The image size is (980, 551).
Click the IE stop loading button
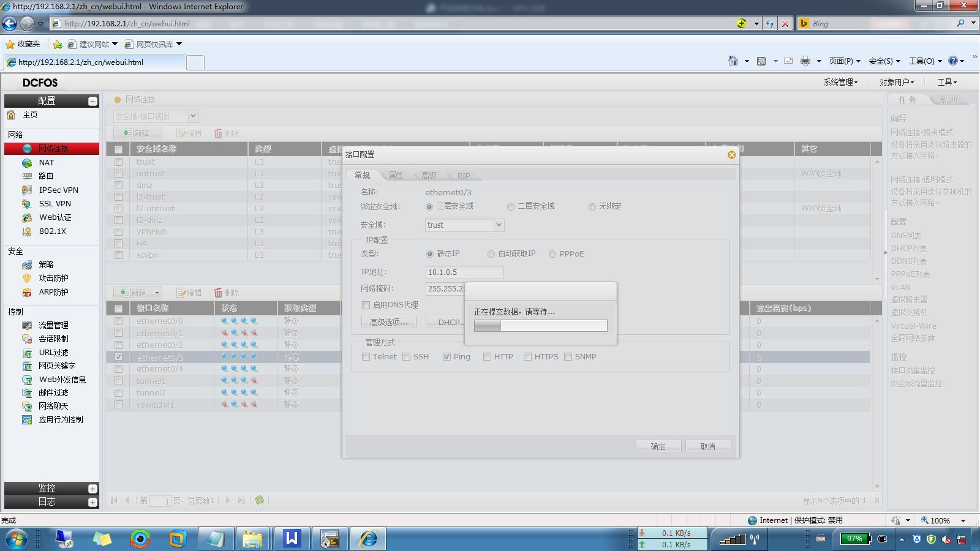[785, 24]
